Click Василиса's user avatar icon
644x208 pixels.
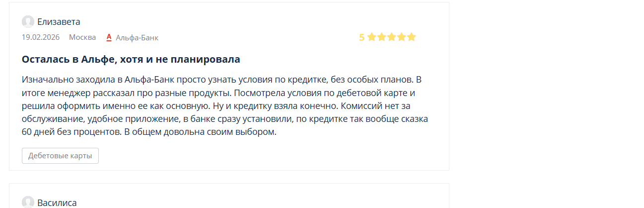tap(28, 202)
